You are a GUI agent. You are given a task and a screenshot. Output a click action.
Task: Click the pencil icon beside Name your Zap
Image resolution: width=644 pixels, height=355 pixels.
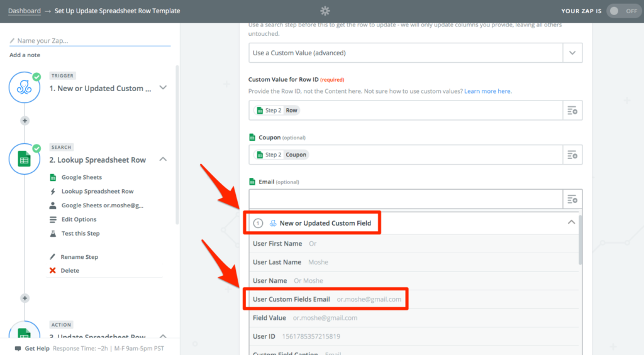click(12, 41)
